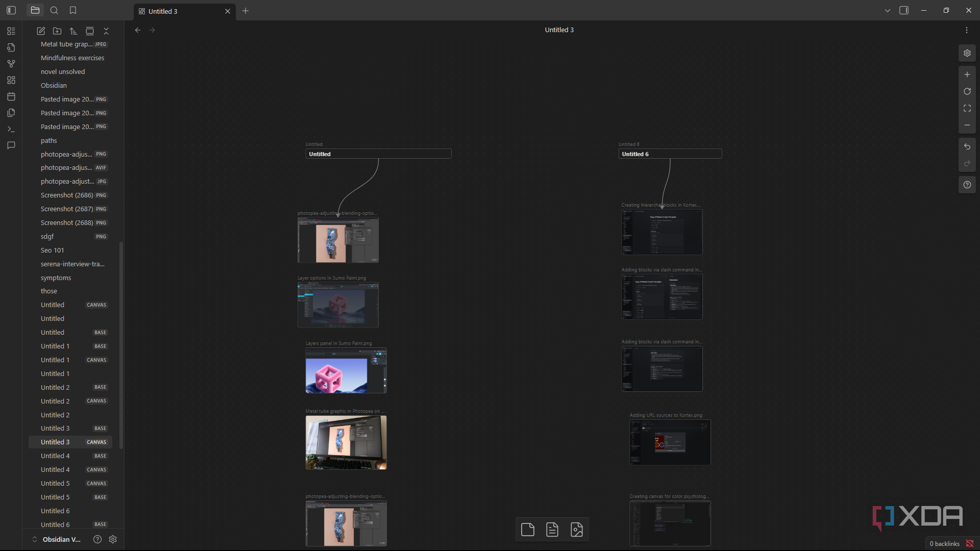Open graph view from ribbon
Image resolution: width=980 pixels, height=551 pixels.
coord(11,64)
